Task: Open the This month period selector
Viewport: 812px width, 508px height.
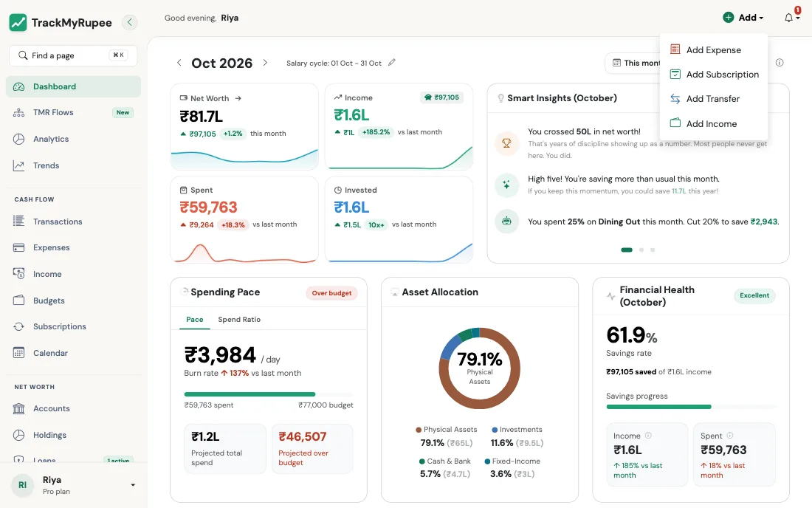Action: coord(633,63)
